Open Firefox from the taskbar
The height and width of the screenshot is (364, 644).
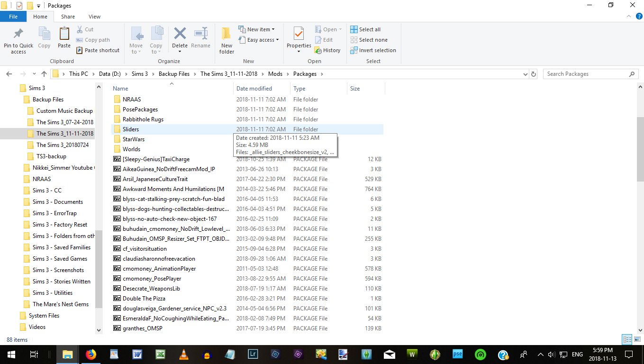tap(90, 354)
